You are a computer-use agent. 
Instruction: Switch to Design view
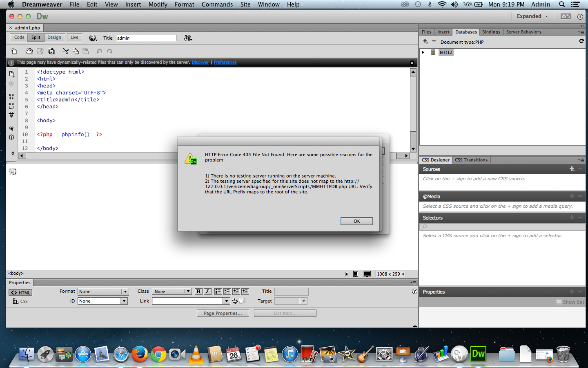point(54,38)
